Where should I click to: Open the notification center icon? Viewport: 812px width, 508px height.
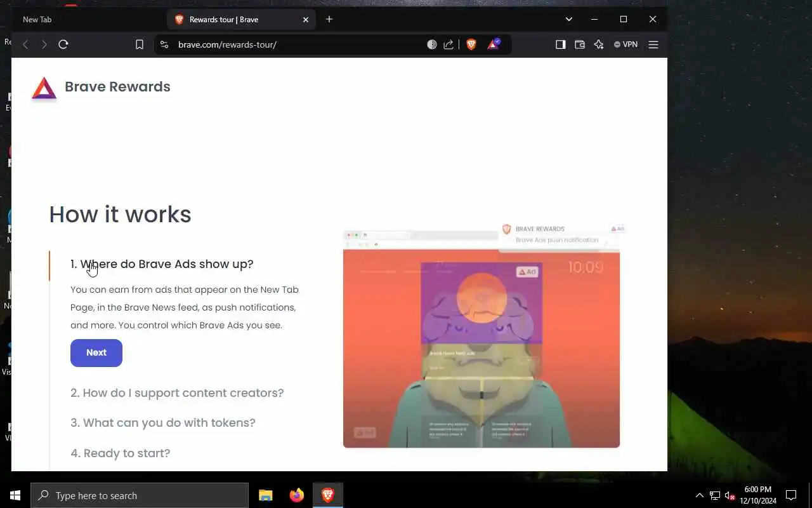pyautogui.click(x=791, y=495)
